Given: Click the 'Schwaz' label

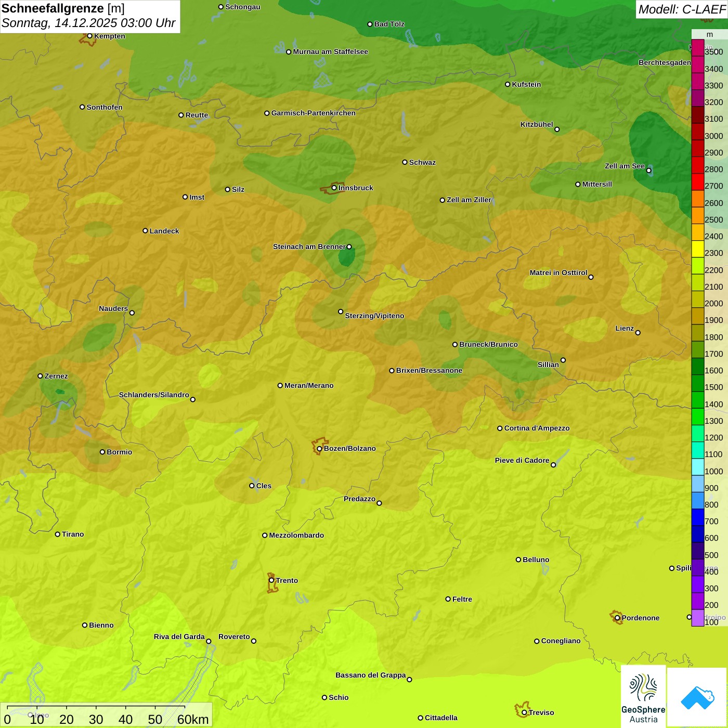Looking at the screenshot, I should click(422, 162).
